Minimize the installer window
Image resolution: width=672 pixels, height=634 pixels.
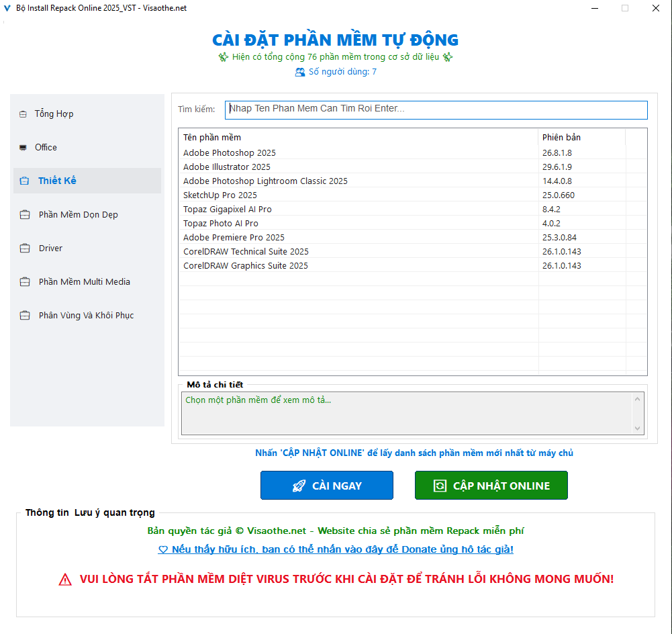coord(594,8)
